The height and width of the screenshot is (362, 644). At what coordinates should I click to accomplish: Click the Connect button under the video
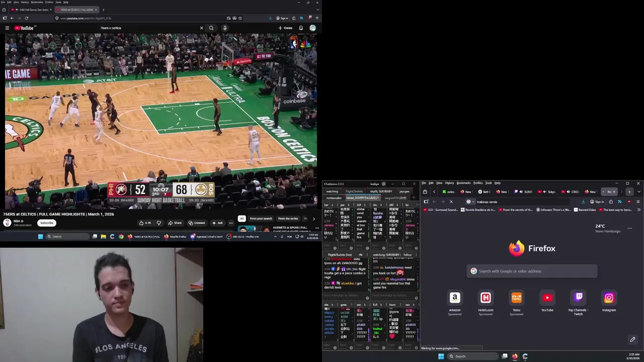click(x=197, y=223)
